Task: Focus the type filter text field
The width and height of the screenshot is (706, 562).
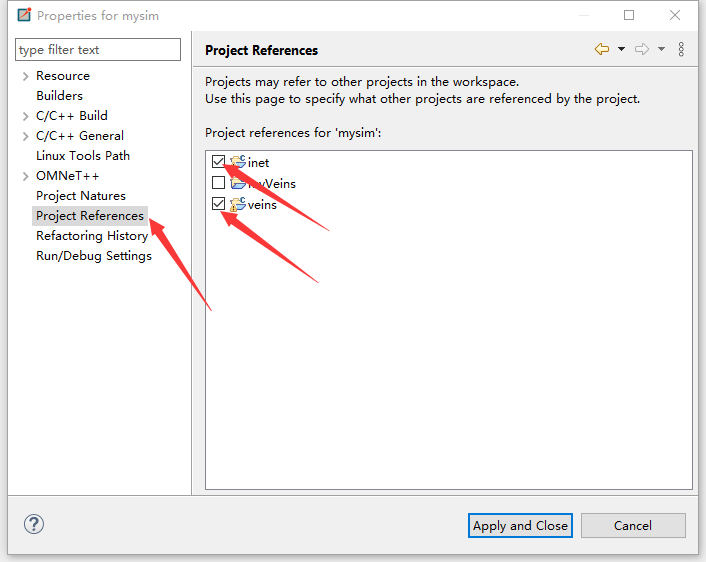Action: 98,50
